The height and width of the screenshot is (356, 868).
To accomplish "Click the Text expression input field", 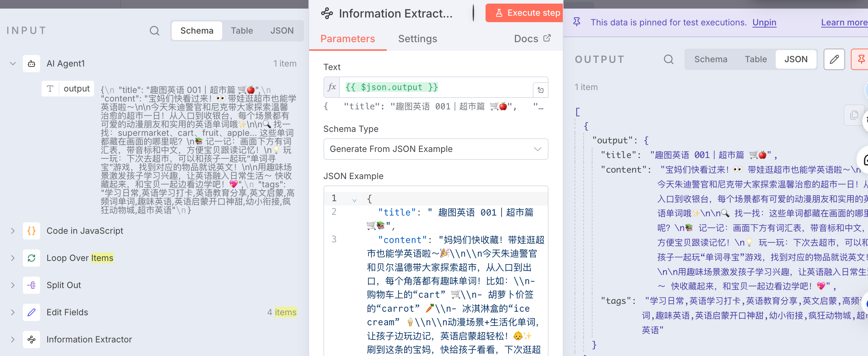I will click(435, 87).
